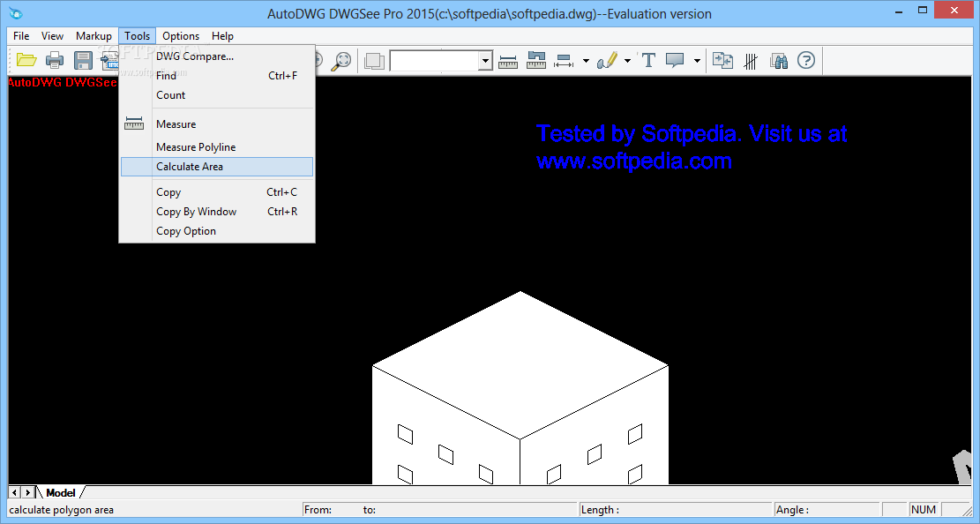
Task: Click the white cube drawing in the canvas
Action: (520, 387)
